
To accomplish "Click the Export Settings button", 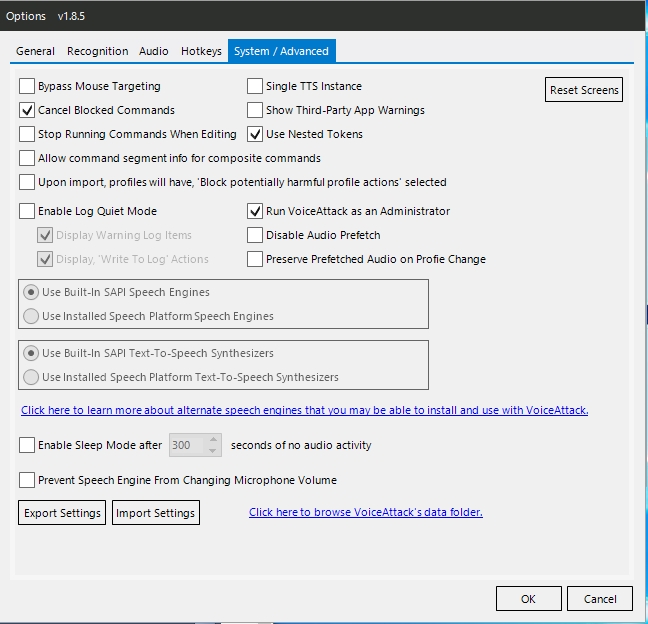I will click(62, 513).
